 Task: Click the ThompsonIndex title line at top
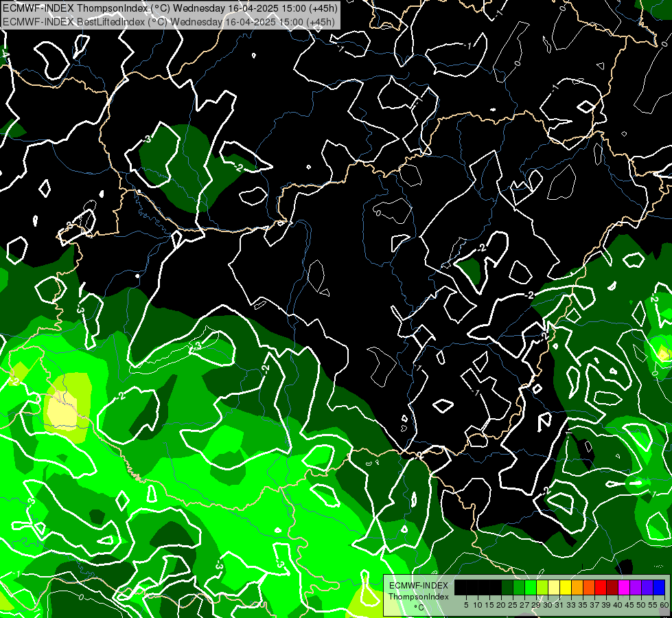pos(170,8)
